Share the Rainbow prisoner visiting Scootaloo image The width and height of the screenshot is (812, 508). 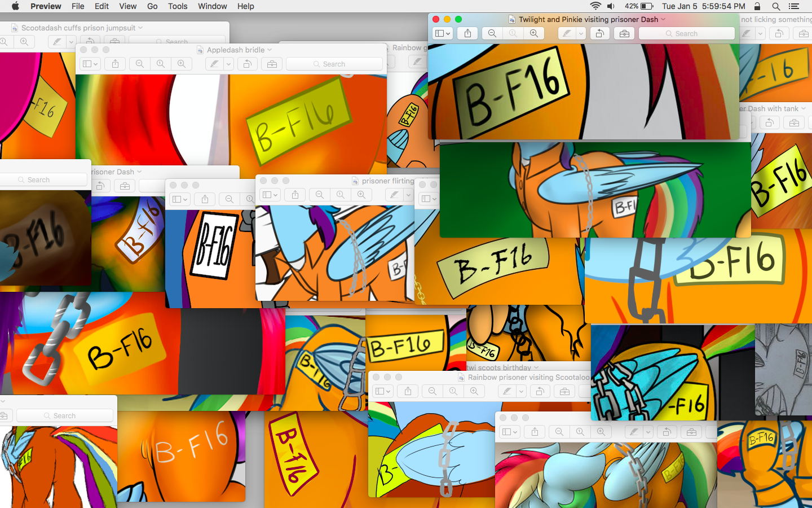coord(408,391)
